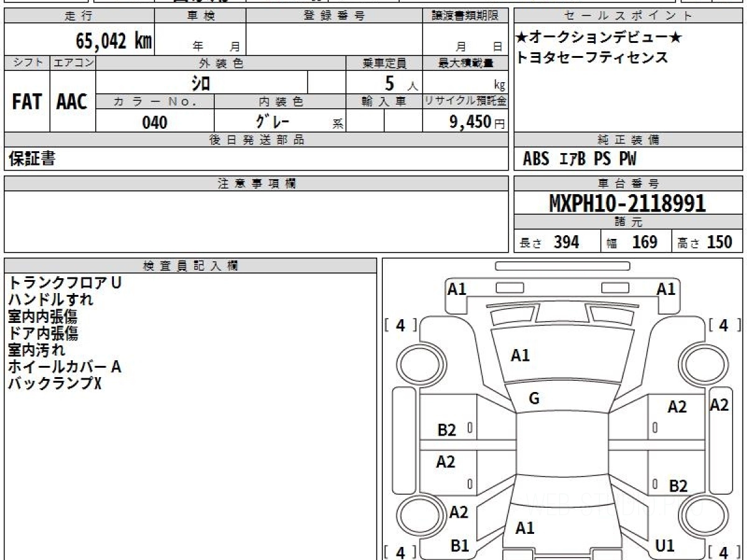Select the height value 高さ 150
Image resolution: width=747 pixels, height=560 pixels.
(x=705, y=242)
